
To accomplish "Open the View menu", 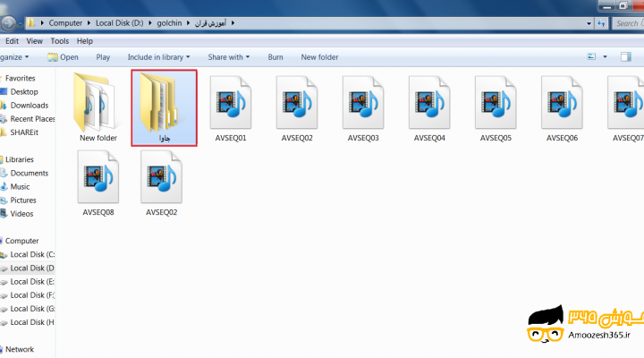I will click(x=35, y=41).
